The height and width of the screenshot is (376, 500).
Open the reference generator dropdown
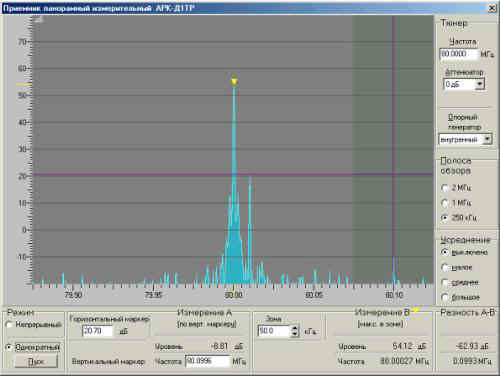(487, 139)
